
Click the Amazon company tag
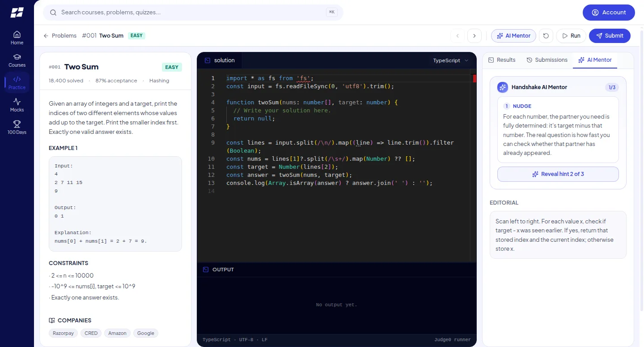tap(117, 333)
